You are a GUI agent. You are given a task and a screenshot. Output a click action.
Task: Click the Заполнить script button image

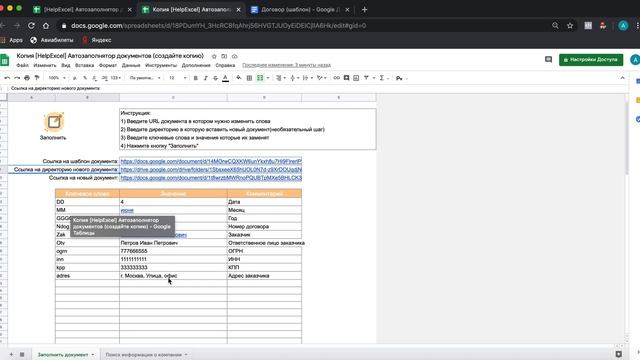(53, 122)
